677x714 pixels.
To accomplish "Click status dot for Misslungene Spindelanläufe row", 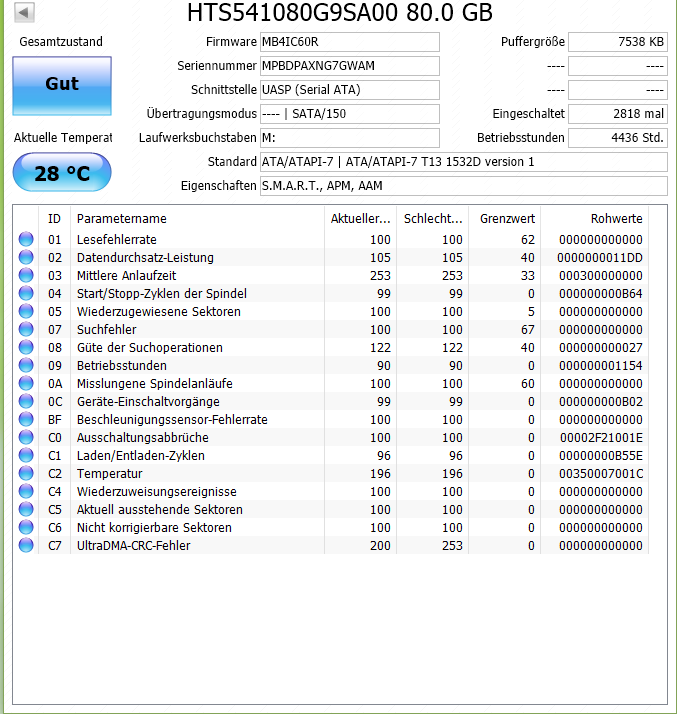I will pyautogui.click(x=26, y=383).
